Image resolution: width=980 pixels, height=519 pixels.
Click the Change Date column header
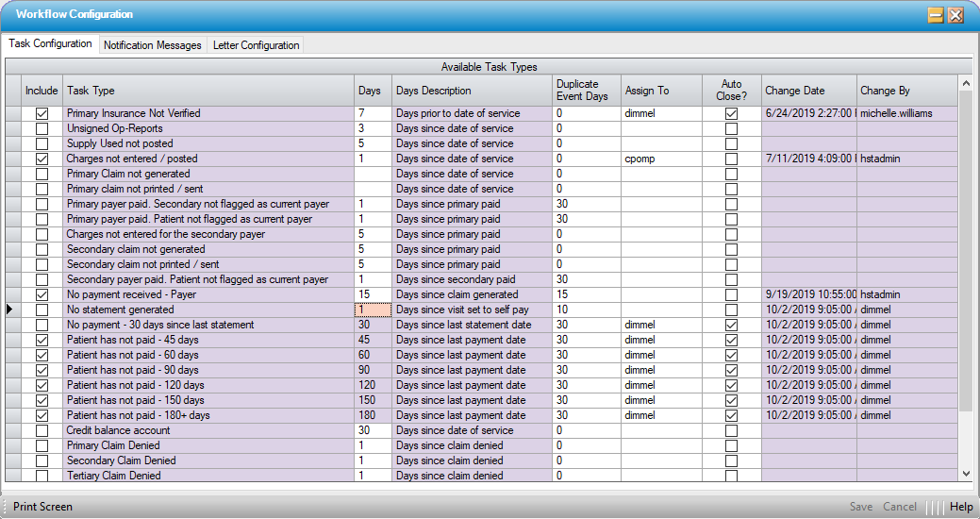click(807, 91)
